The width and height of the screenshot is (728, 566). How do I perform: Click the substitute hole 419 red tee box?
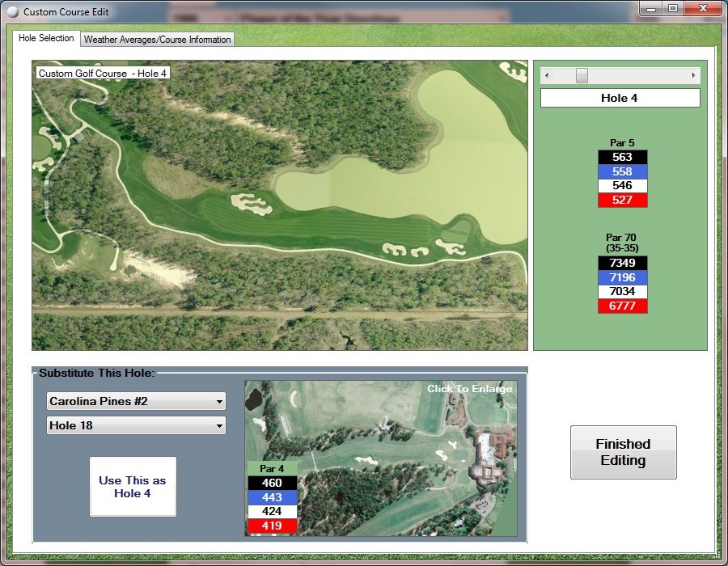pyautogui.click(x=273, y=526)
